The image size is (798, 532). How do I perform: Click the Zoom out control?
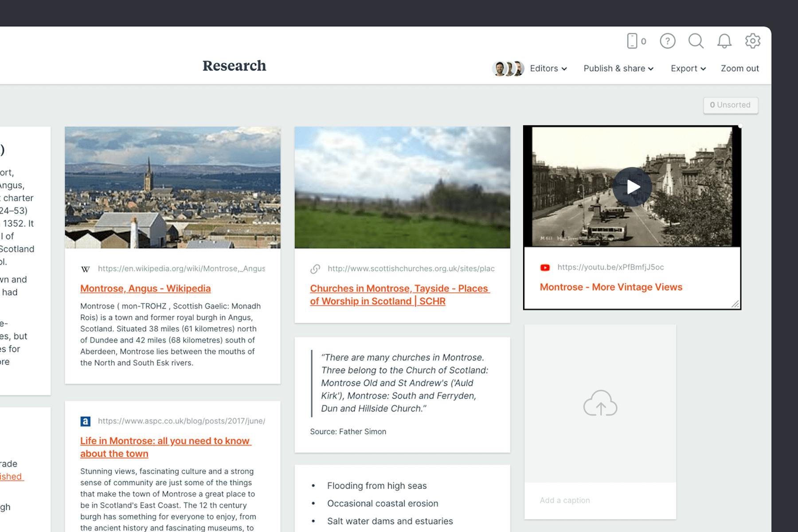(x=739, y=68)
